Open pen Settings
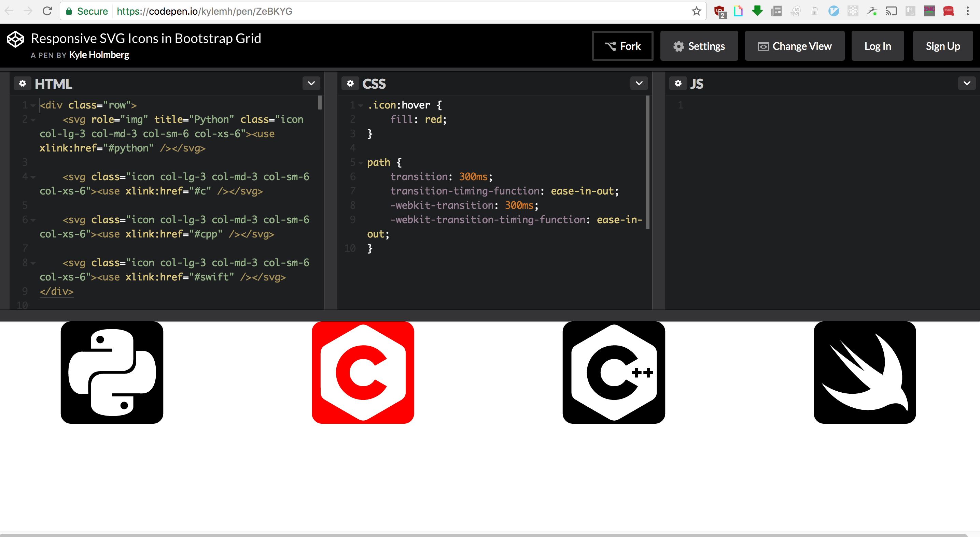980x537 pixels. pos(699,46)
